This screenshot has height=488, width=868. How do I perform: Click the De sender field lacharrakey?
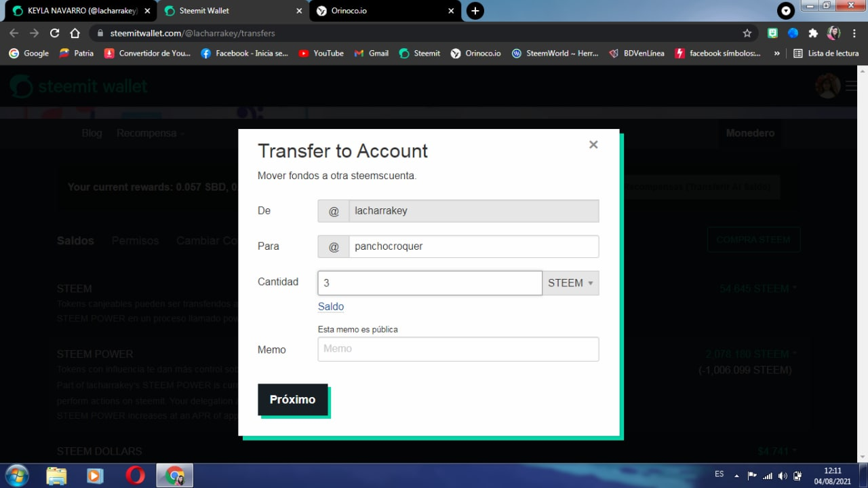[473, 211]
